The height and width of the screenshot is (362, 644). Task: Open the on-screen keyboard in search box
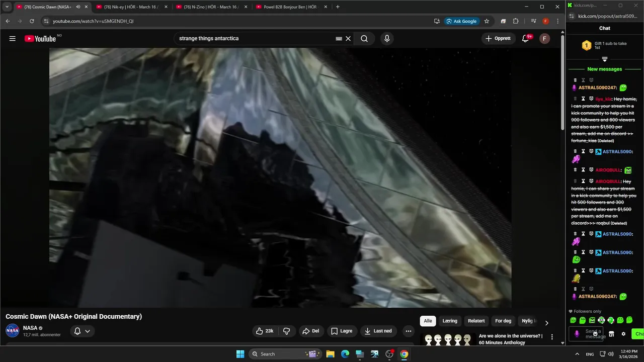pos(339,39)
